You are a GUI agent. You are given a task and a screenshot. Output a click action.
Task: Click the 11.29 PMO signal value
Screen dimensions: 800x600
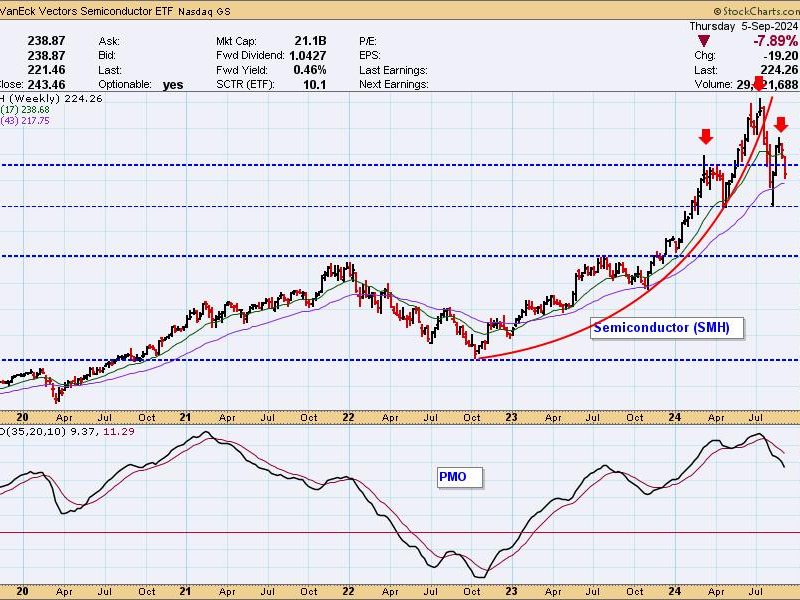click(x=119, y=432)
